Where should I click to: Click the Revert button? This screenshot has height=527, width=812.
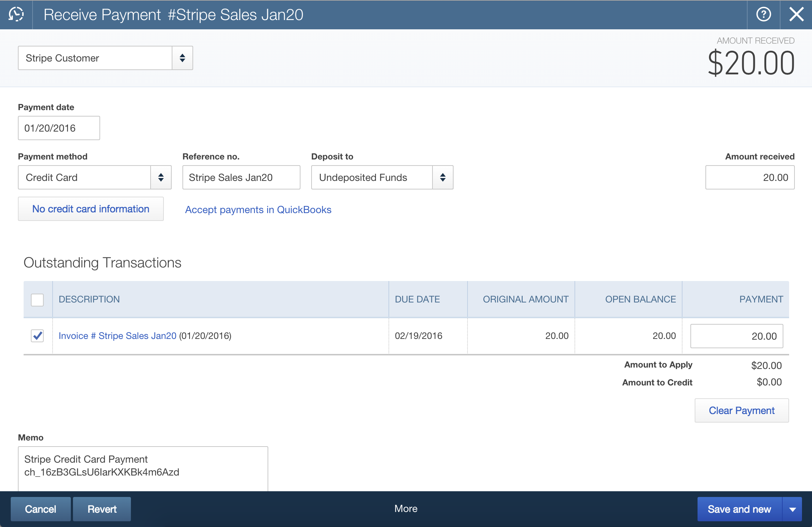tap(102, 509)
